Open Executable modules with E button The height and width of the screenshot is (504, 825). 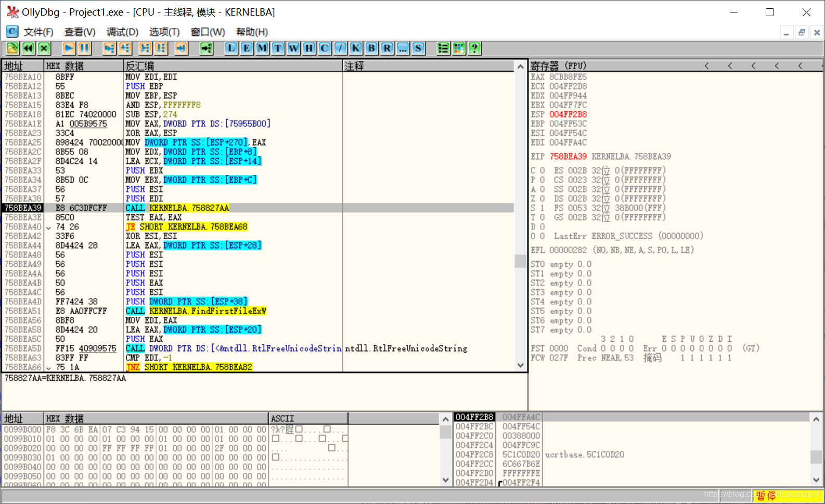click(x=247, y=48)
